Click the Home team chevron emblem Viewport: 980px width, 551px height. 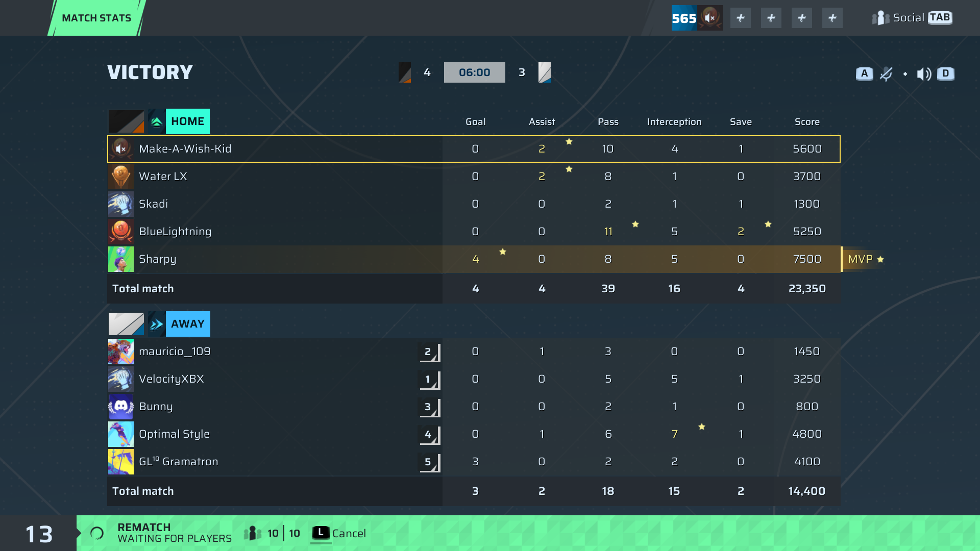[x=157, y=121]
